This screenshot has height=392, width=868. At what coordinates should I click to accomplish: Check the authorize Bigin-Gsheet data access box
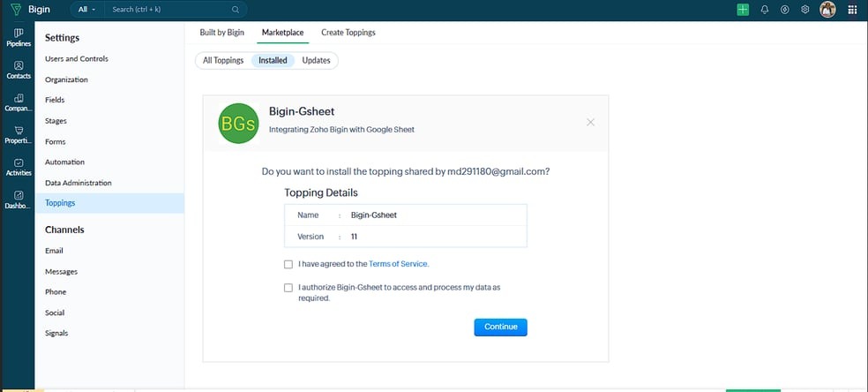click(288, 288)
